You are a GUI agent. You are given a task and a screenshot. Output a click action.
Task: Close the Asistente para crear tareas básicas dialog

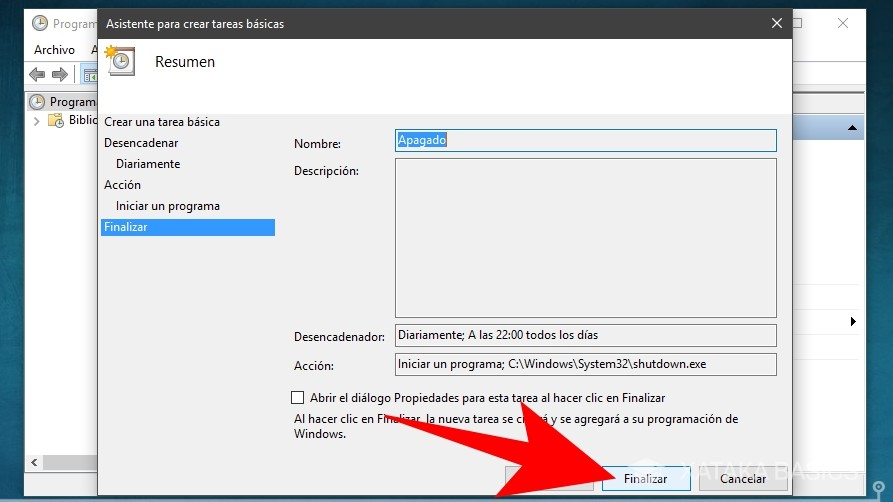click(776, 23)
